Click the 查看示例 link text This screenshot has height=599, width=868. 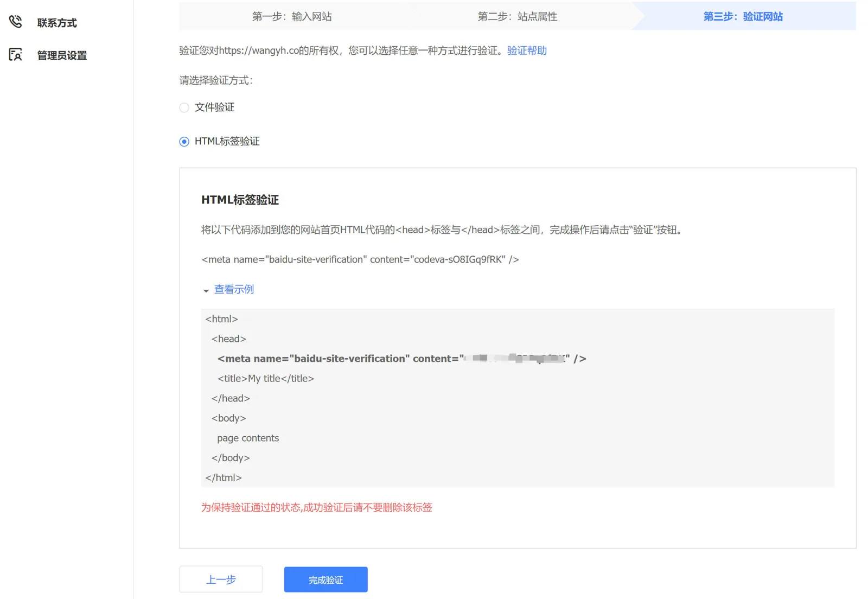point(234,289)
